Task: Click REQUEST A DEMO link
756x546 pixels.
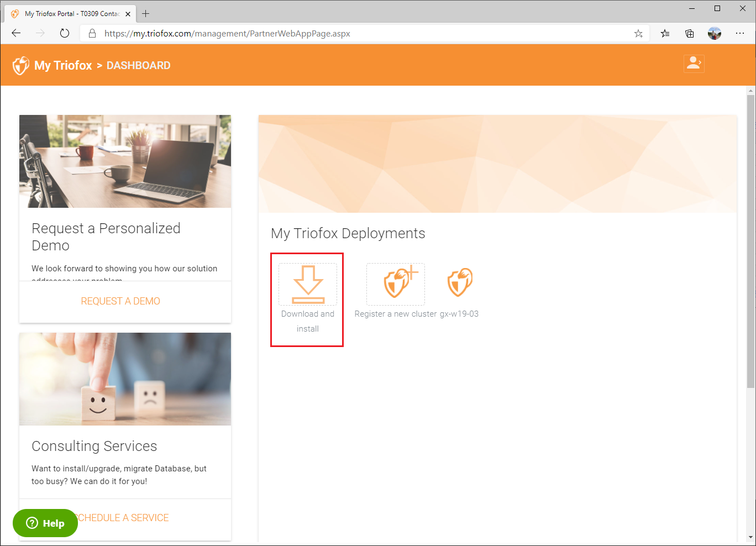Action: click(x=120, y=301)
